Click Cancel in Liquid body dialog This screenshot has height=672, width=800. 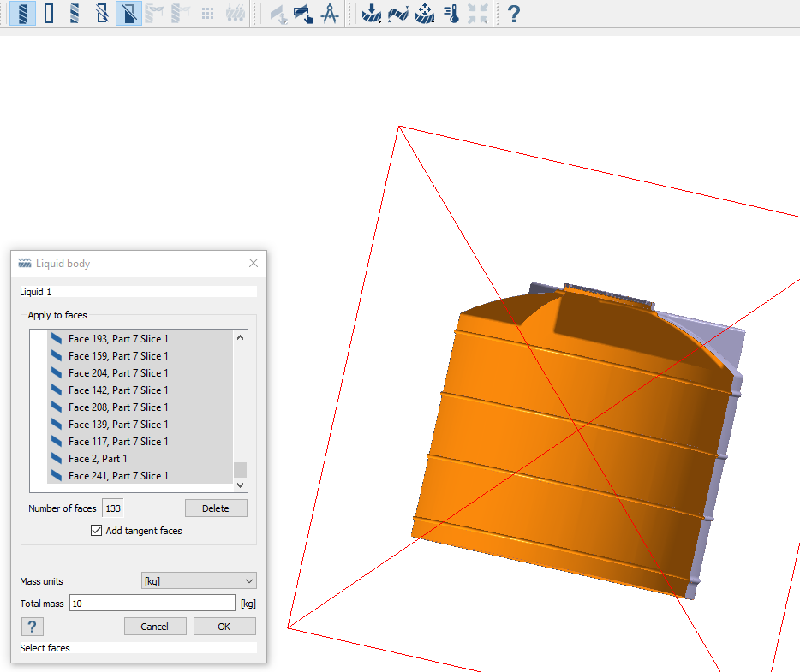pyautogui.click(x=155, y=627)
